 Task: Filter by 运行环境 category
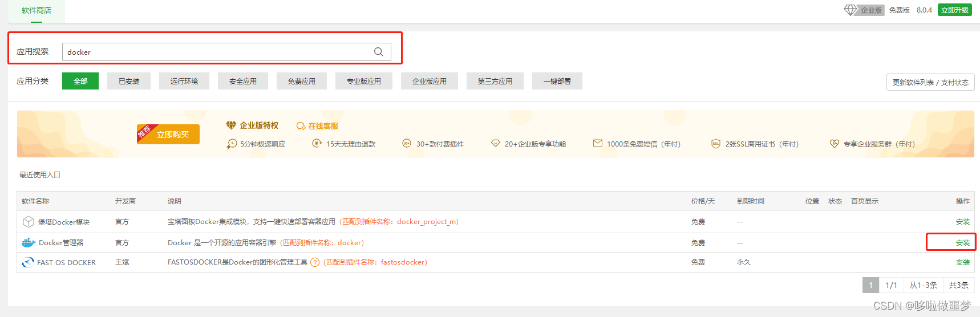tap(184, 81)
